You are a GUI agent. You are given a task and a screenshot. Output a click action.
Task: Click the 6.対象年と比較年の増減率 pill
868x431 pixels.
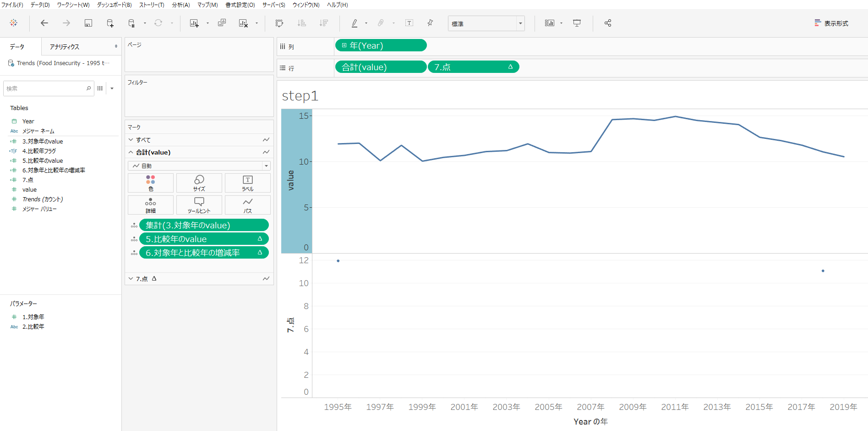(204, 253)
